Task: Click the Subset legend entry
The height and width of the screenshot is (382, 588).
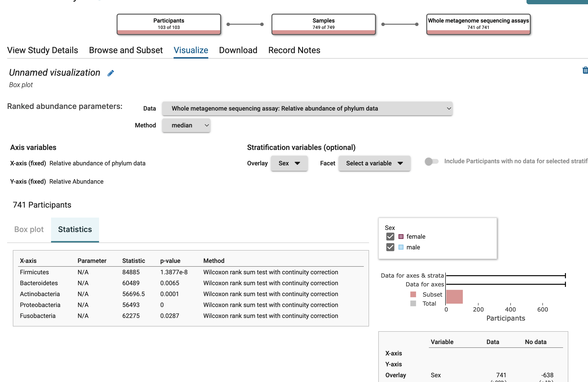Action: (x=426, y=294)
